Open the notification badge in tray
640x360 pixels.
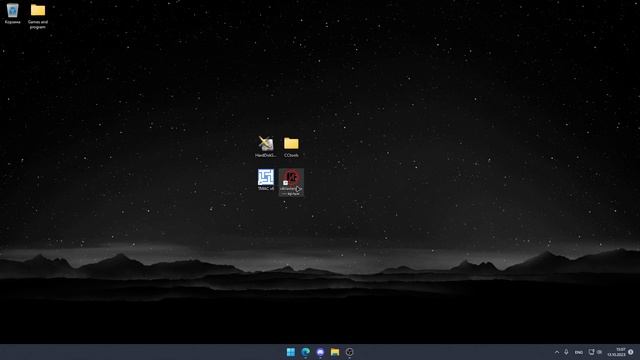coord(631,352)
